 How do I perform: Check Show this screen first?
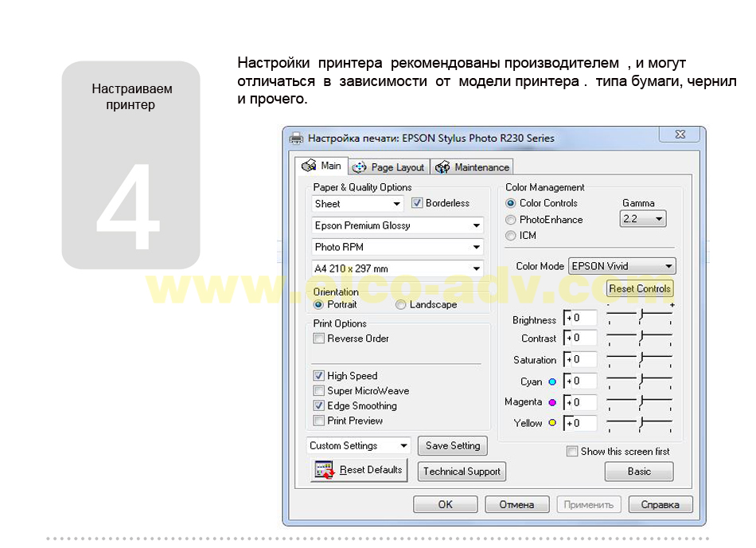tap(572, 451)
